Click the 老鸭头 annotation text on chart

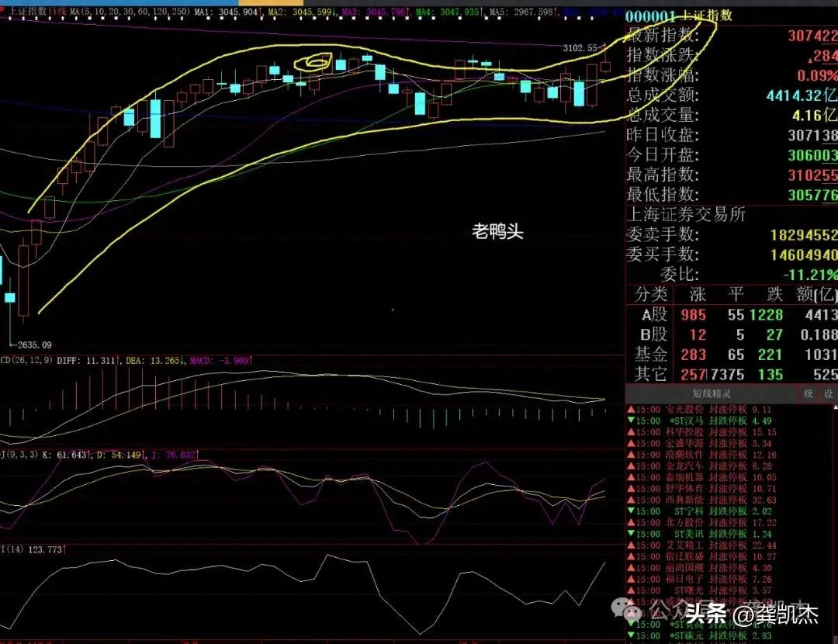pyautogui.click(x=498, y=232)
